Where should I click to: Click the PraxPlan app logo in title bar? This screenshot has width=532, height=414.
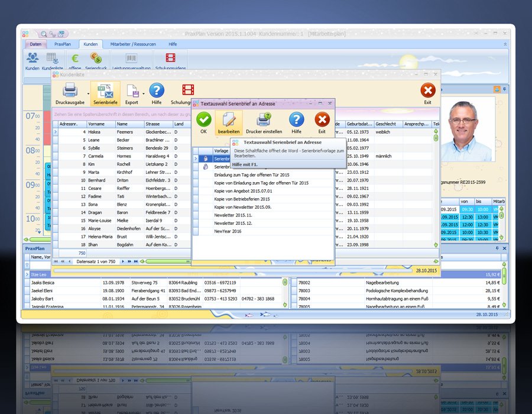point(25,34)
